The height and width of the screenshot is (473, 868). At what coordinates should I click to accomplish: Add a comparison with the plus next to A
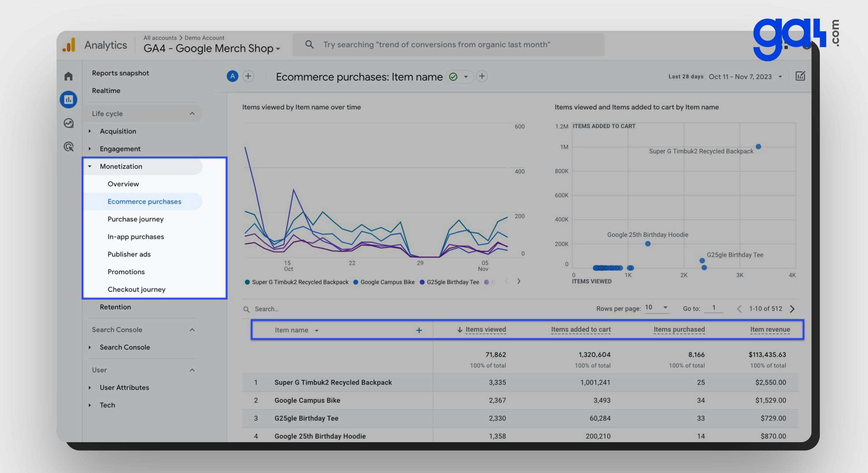click(248, 76)
